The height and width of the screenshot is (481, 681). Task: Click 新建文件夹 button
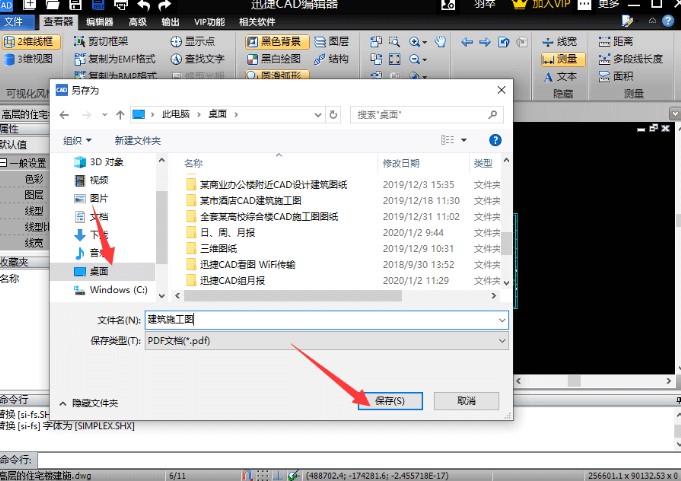pyautogui.click(x=138, y=141)
